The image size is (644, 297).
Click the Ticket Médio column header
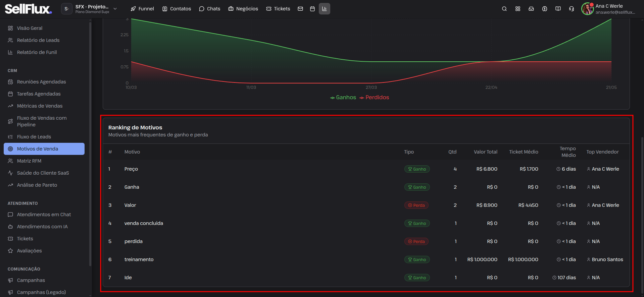click(524, 152)
